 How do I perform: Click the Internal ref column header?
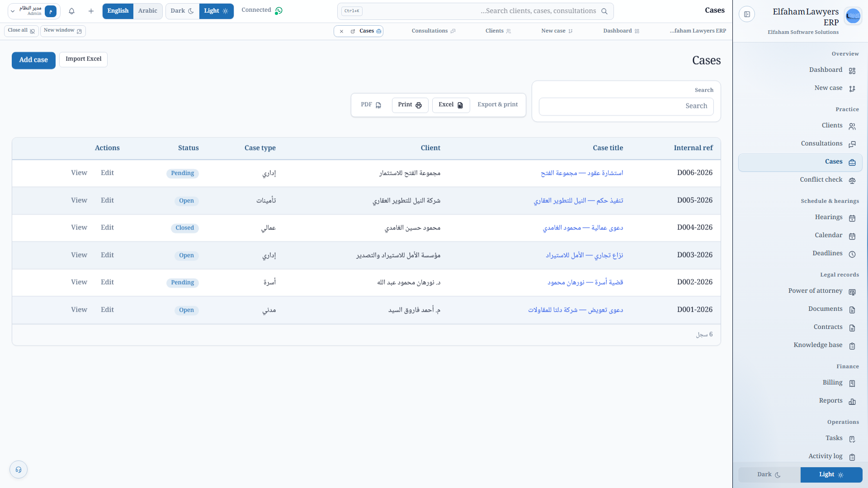pyautogui.click(x=693, y=148)
